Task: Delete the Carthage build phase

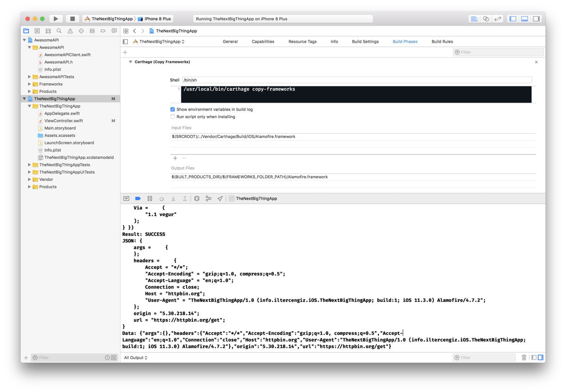Action: [536, 62]
